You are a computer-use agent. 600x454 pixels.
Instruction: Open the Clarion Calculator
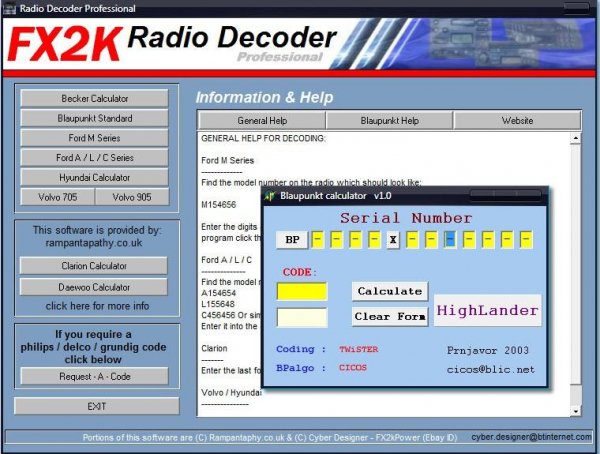(94, 266)
